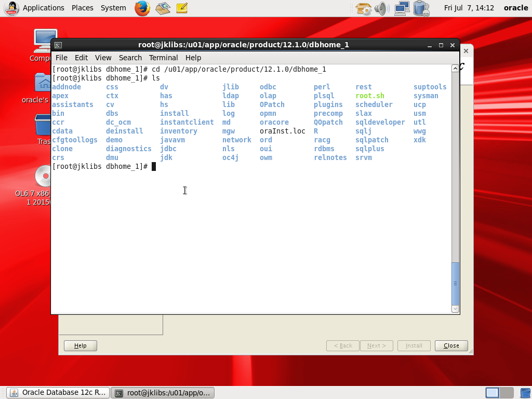Click the terminal window menu icon in title bar
Image resolution: width=532 pixels, height=399 pixels.
click(x=58, y=45)
